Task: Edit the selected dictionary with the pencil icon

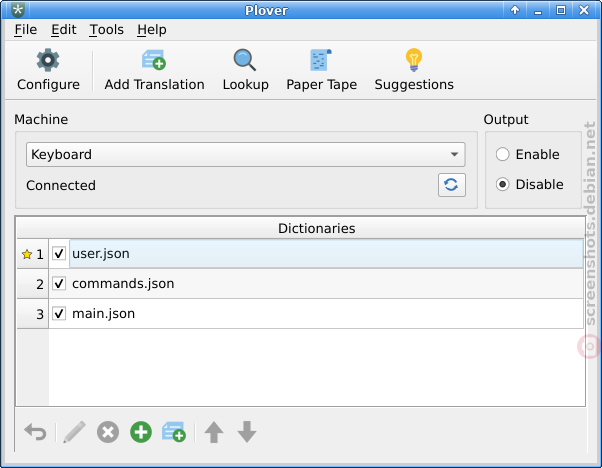Action: click(x=74, y=432)
